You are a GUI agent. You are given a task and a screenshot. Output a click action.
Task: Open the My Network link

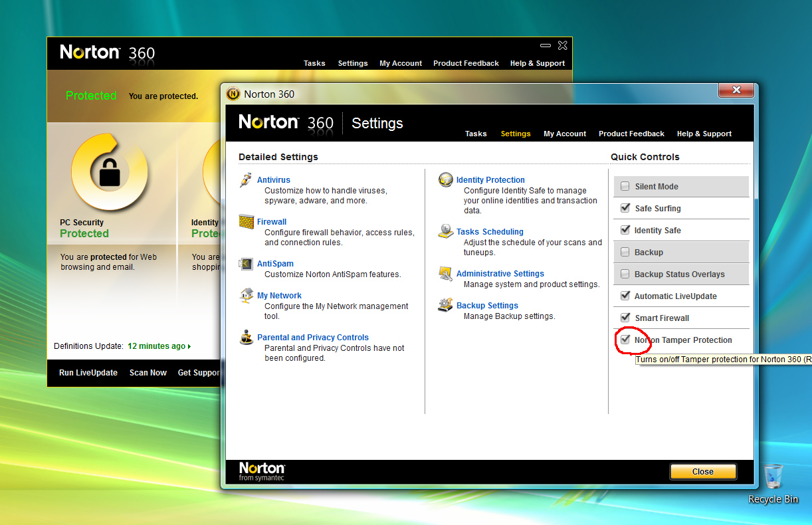tap(279, 296)
